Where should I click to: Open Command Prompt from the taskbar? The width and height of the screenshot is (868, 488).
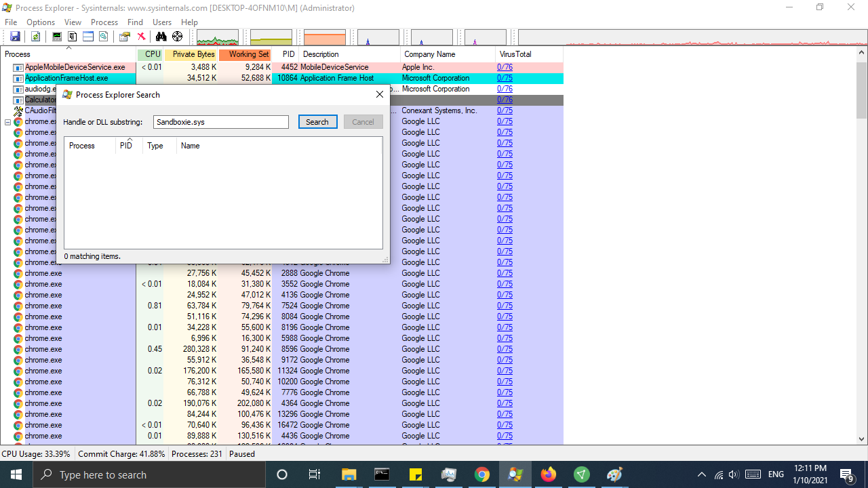coord(382,474)
